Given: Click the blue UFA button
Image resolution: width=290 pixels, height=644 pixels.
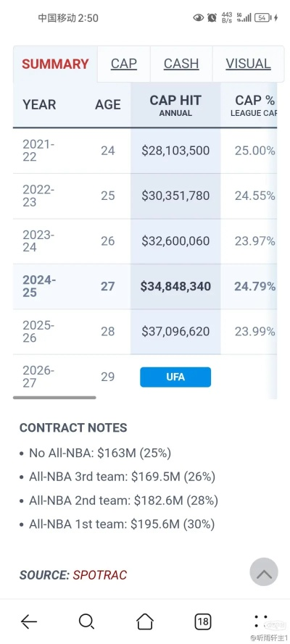Looking at the screenshot, I should pos(175,377).
